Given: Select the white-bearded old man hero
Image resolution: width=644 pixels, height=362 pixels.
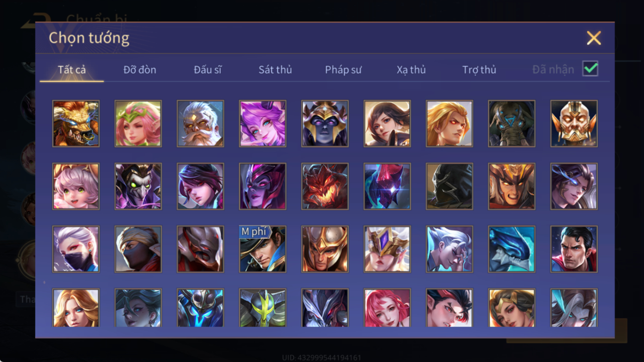Looking at the screenshot, I should [x=200, y=124].
